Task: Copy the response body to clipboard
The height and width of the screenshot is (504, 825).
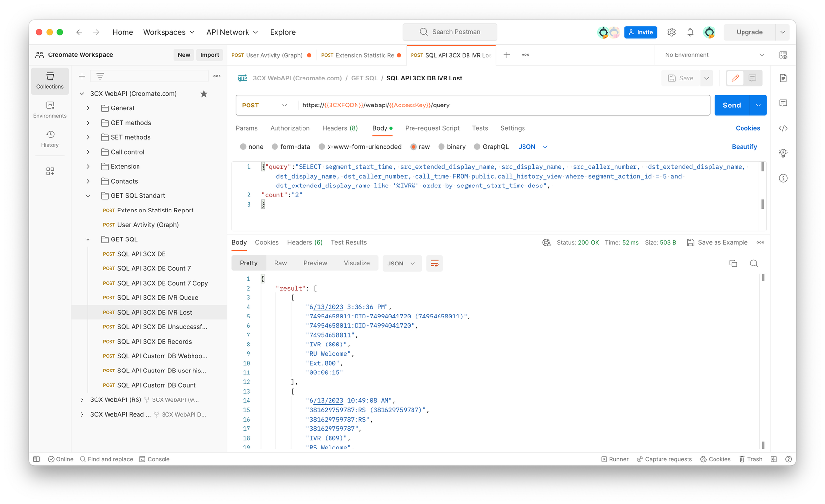Action: (733, 263)
